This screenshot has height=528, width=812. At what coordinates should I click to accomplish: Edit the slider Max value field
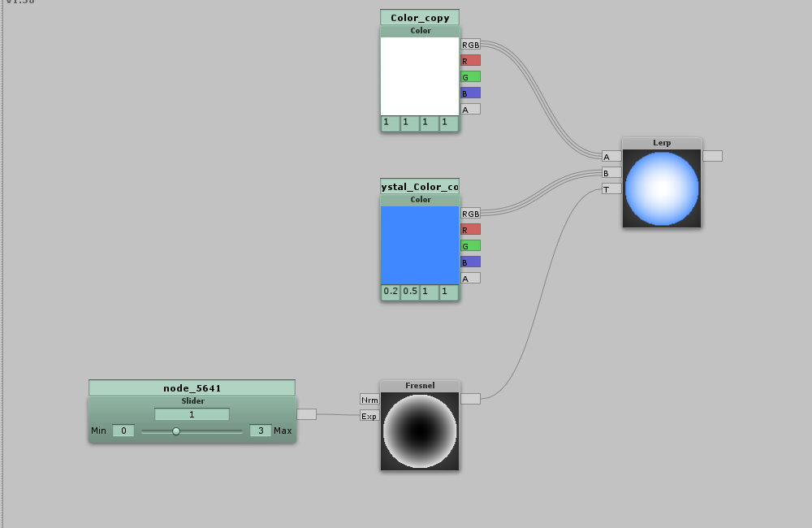(x=261, y=431)
